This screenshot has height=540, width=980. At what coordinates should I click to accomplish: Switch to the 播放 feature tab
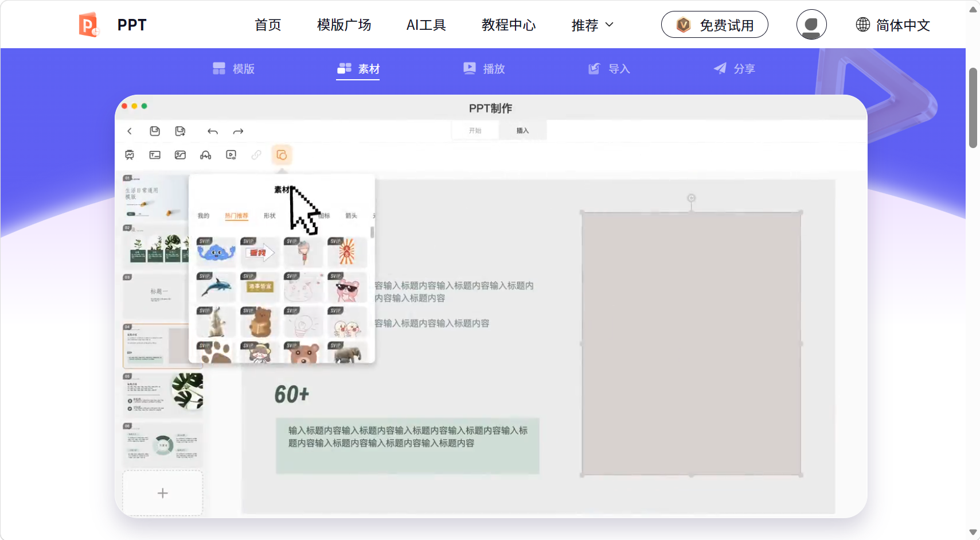pyautogui.click(x=484, y=69)
